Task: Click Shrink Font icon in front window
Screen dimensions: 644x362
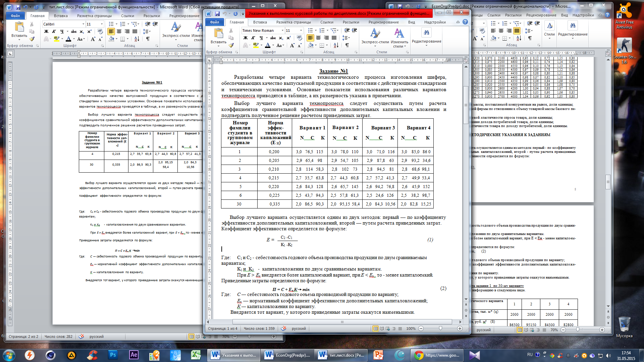Action: click(300, 45)
